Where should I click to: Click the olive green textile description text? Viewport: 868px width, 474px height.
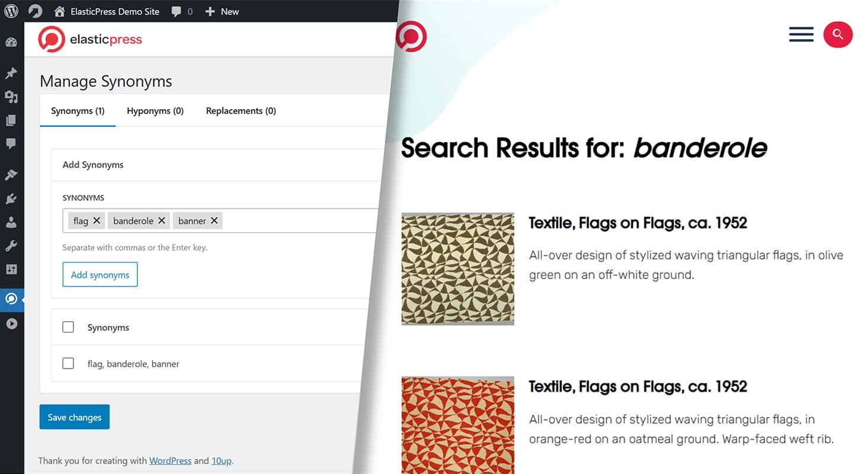click(x=686, y=265)
